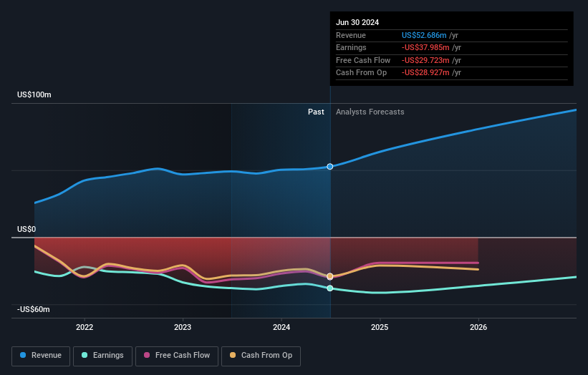Toggle the Free Cash Flow legend button

[177, 356]
